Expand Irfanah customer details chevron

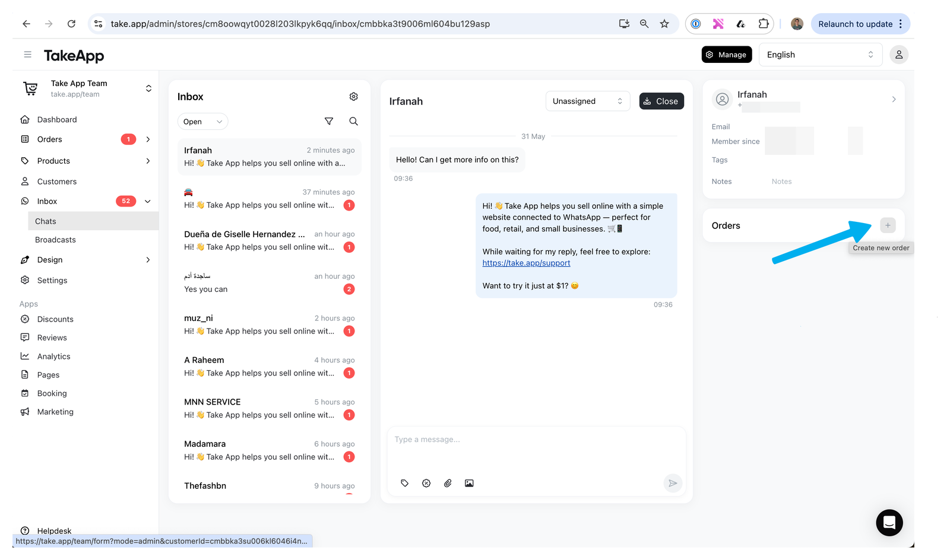pos(894,99)
